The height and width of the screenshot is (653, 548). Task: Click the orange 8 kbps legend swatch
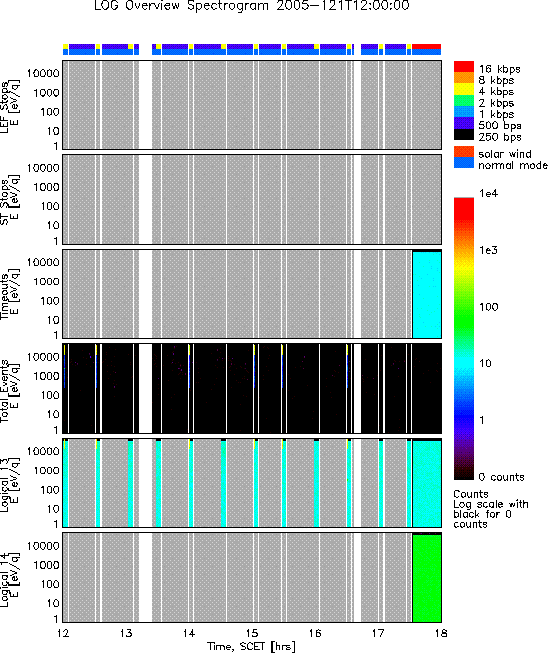click(463, 78)
